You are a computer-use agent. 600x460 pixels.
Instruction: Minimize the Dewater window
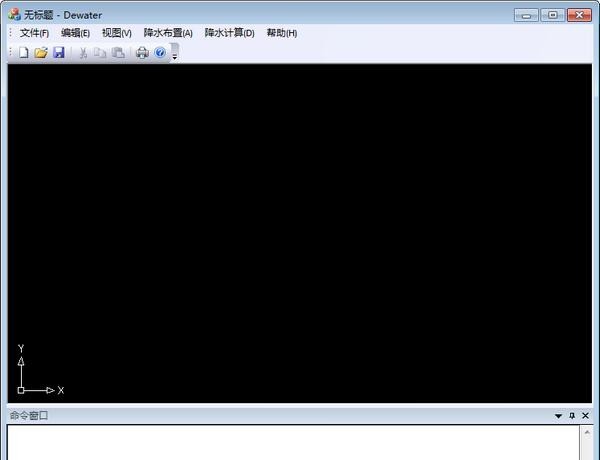point(526,15)
